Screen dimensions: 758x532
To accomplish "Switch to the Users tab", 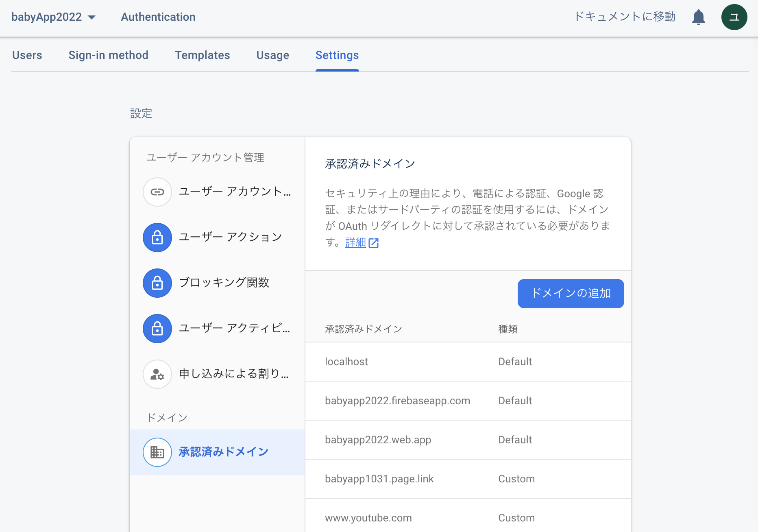I will (27, 55).
